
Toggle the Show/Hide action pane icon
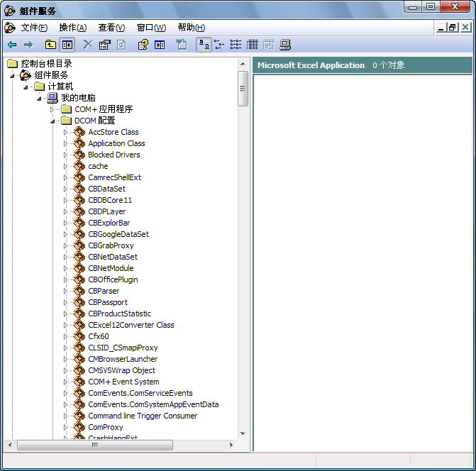point(160,45)
